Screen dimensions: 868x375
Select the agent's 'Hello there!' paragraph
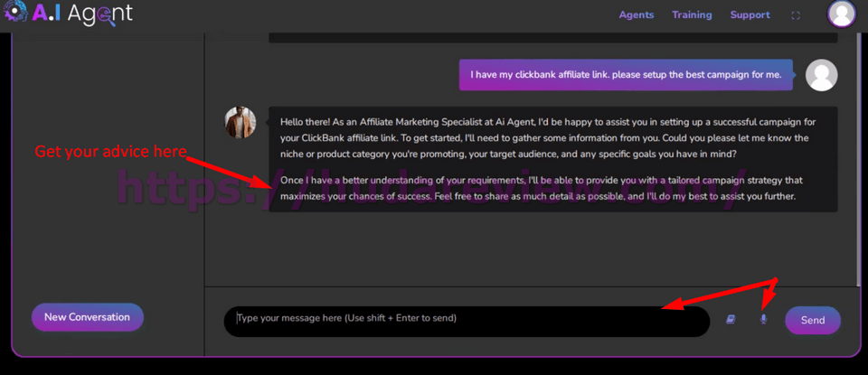[549, 138]
